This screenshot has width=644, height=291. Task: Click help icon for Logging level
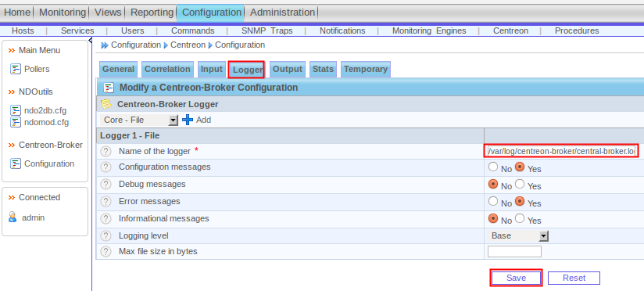click(106, 236)
